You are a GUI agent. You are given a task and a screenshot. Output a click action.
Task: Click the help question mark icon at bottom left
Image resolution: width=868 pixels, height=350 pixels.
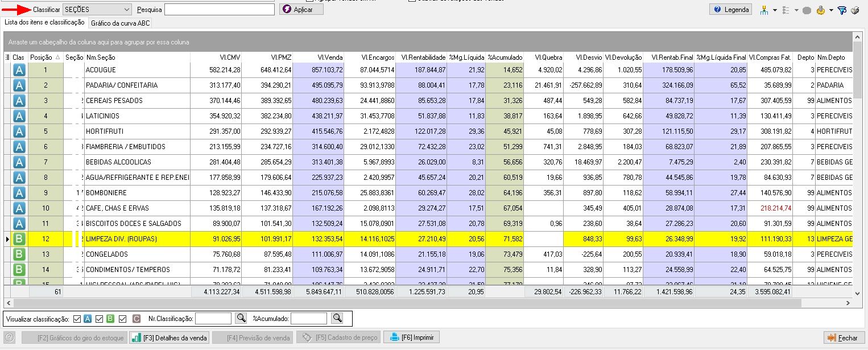coord(9,337)
